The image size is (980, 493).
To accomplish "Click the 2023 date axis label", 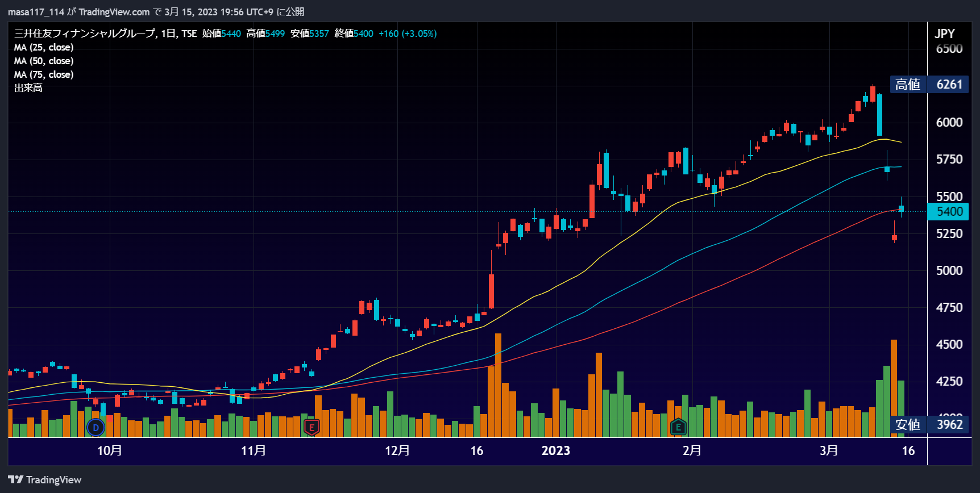I will point(555,450).
